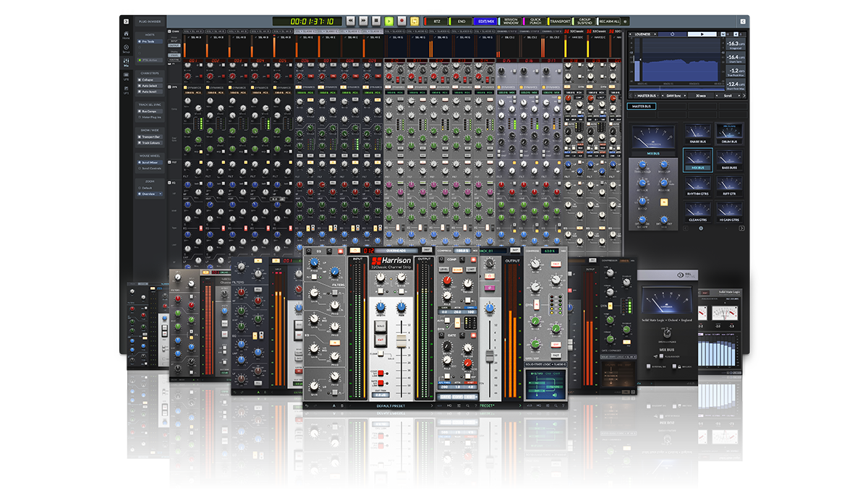Select the Mix page icon in sidebar
The width and height of the screenshot is (868, 495).
point(126,62)
